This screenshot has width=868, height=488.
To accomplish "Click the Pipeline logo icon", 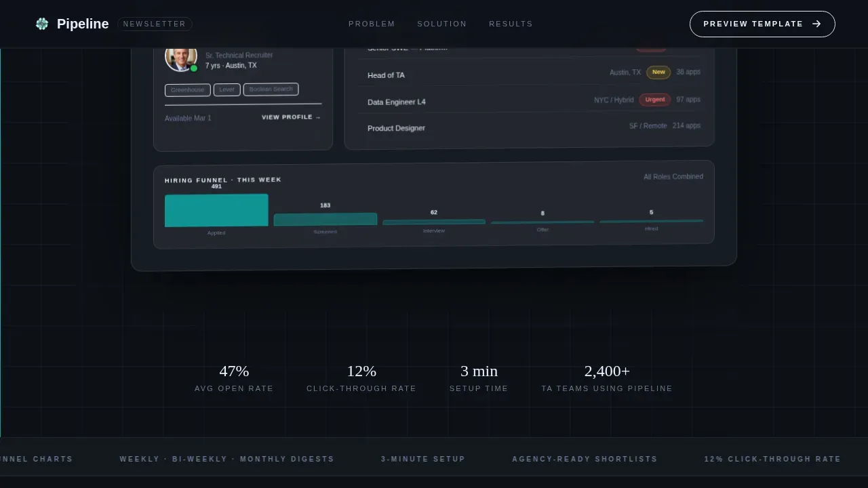I will point(42,24).
